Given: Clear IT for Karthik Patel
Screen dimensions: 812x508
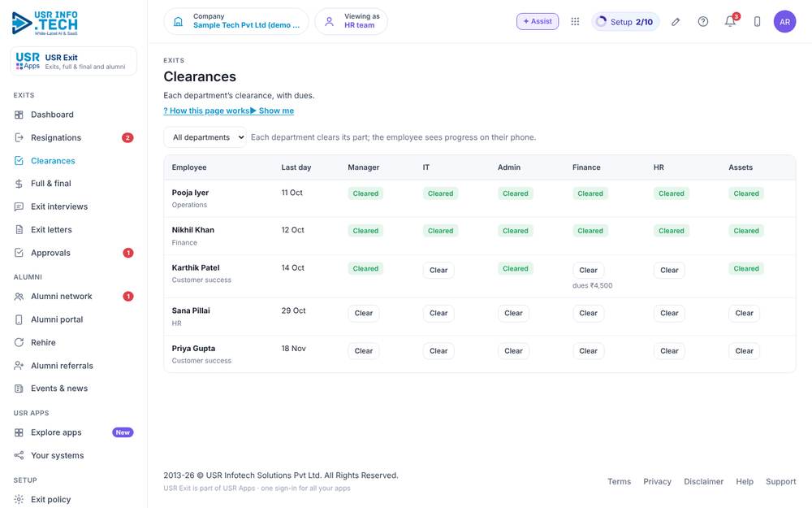Looking at the screenshot, I should click(438, 270).
